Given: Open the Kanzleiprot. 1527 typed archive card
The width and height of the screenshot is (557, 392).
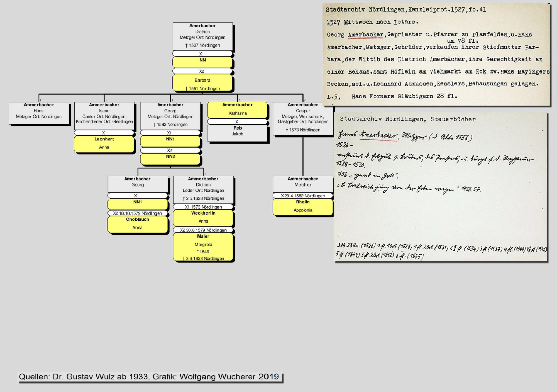Looking at the screenshot, I should pyautogui.click(x=436, y=54).
